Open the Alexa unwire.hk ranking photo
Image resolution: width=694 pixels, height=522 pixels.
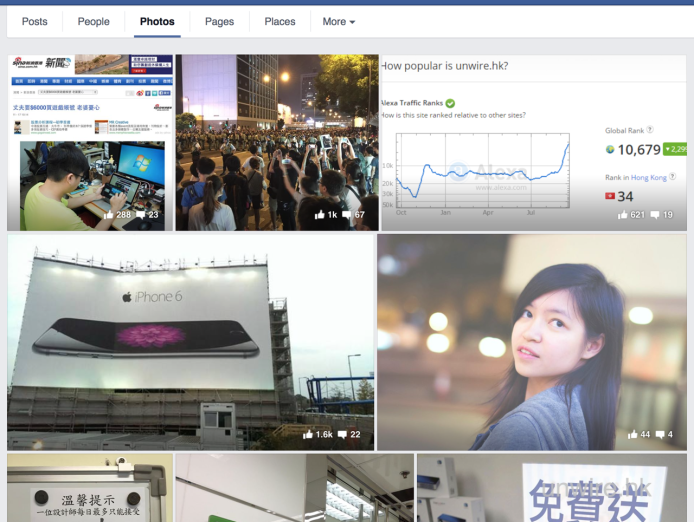point(534,143)
